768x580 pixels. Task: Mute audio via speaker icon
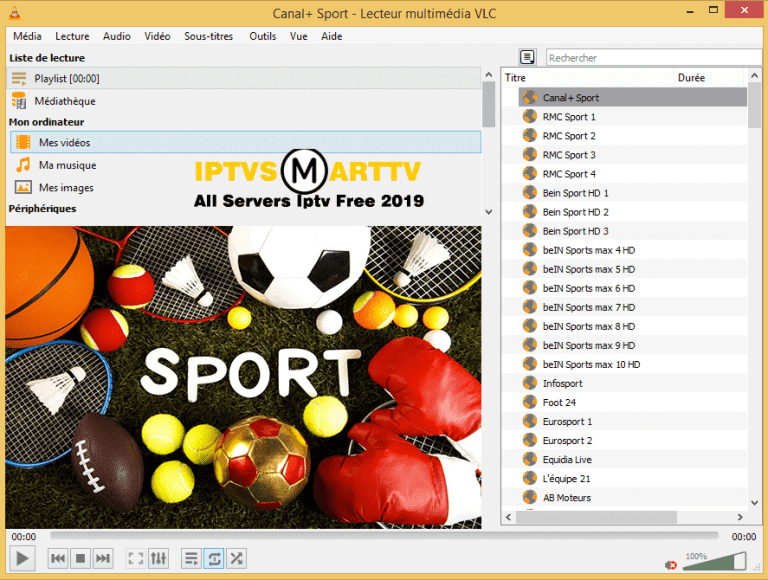[x=671, y=565]
